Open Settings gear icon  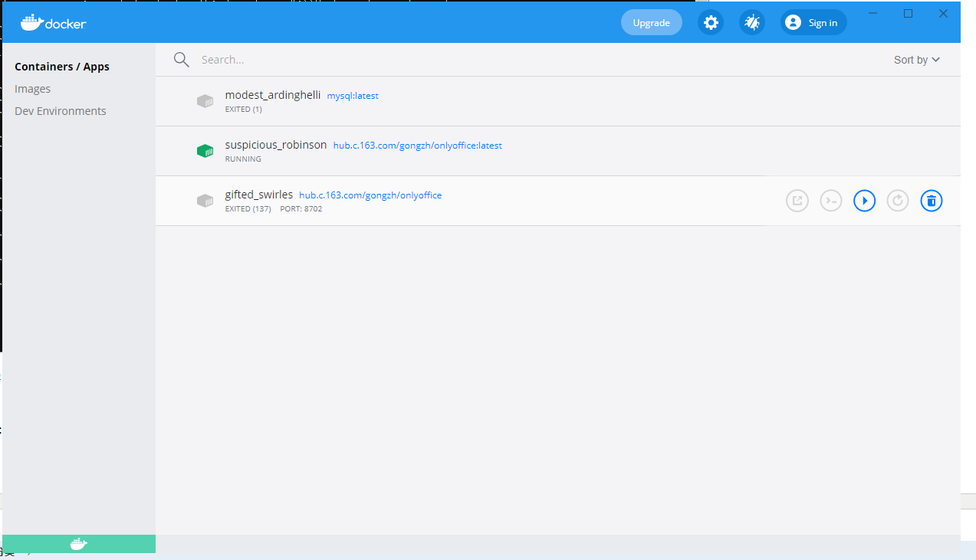pyautogui.click(x=711, y=22)
